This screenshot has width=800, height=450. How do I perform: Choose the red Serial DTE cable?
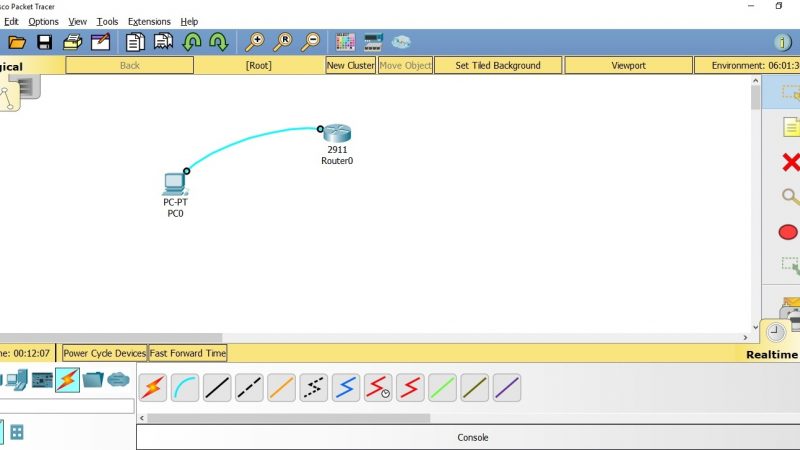tap(410, 388)
